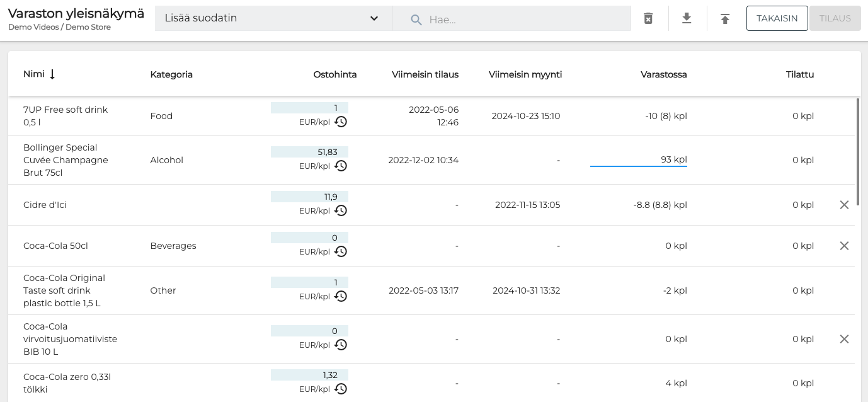
Task: Remove the Coca-Cola 50cl row
Action: click(844, 246)
